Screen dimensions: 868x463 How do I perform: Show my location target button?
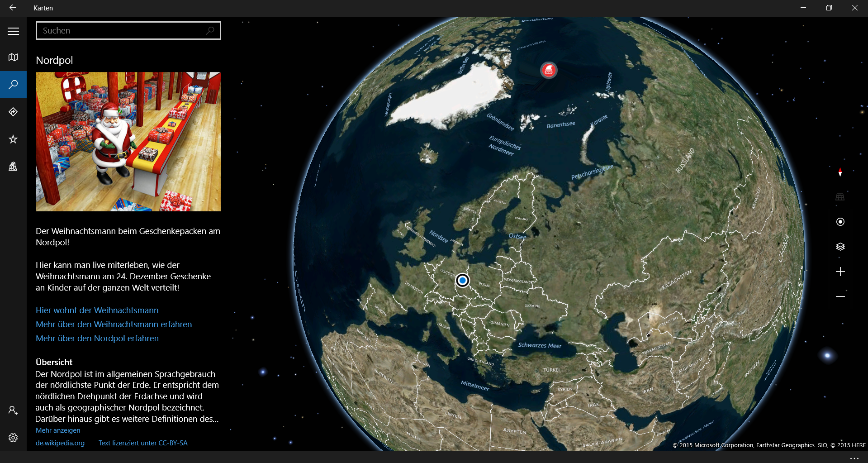point(840,222)
